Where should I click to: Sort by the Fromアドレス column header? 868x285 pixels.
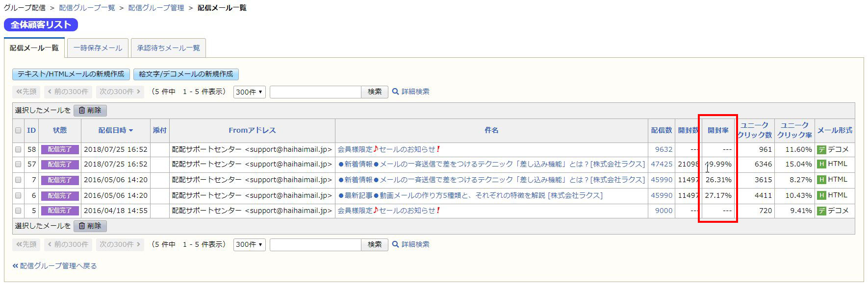tap(252, 130)
